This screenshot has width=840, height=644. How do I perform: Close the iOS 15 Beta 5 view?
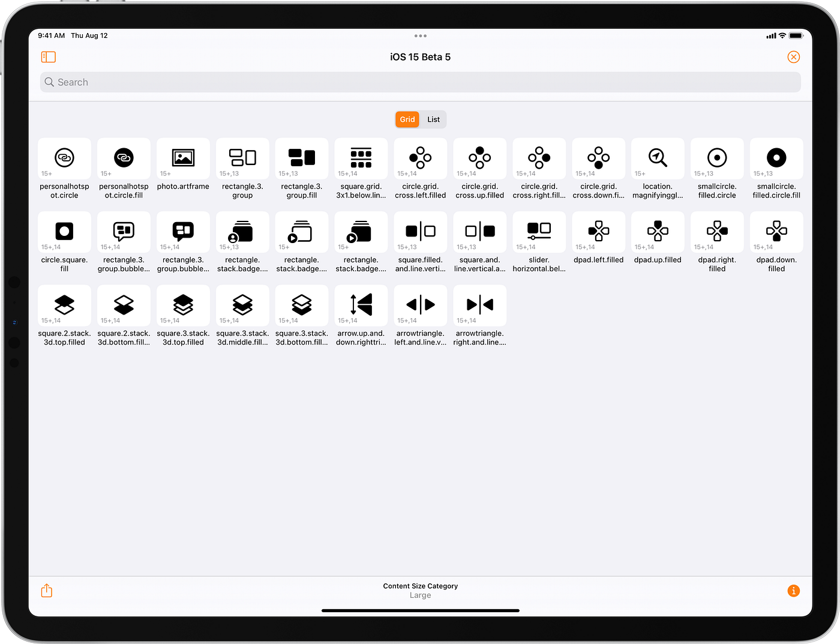click(x=793, y=57)
